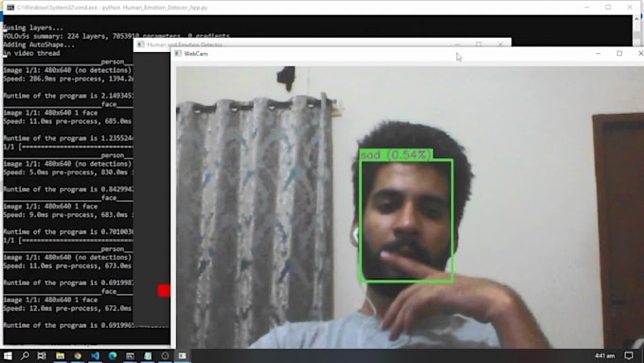Click 'in video thread' console line
The width and height of the screenshot is (644, 363).
(x=31, y=53)
